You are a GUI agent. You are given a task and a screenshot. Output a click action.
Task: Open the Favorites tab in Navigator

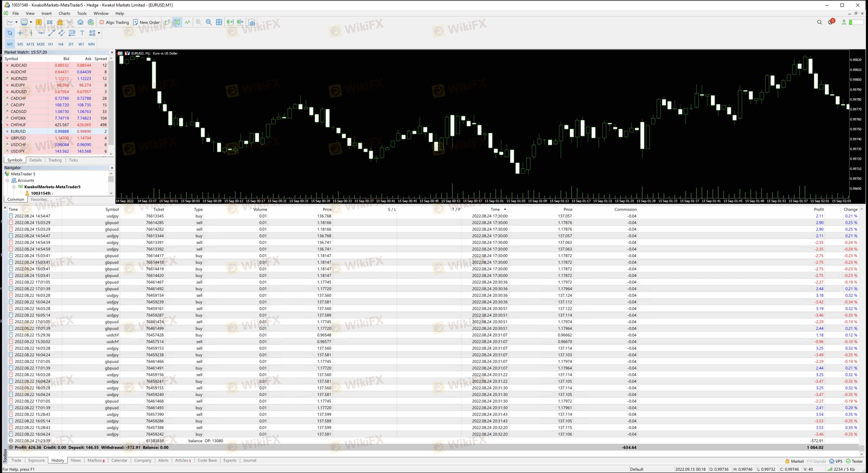39,199
